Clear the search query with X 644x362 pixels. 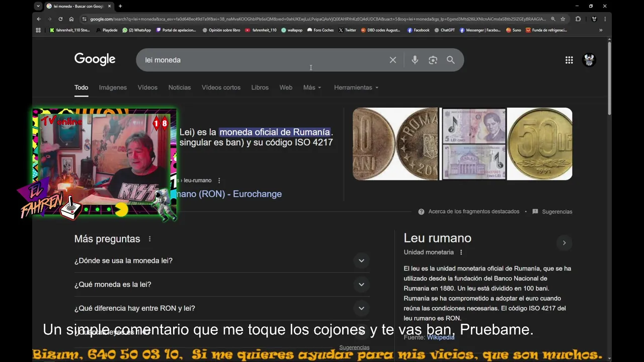(393, 60)
